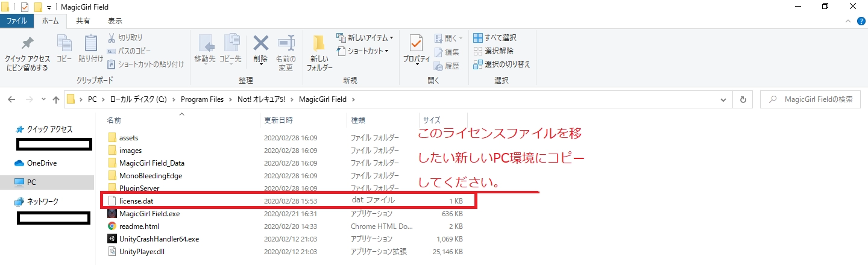Click Invert Selection (選択の切り替え)

point(502,64)
